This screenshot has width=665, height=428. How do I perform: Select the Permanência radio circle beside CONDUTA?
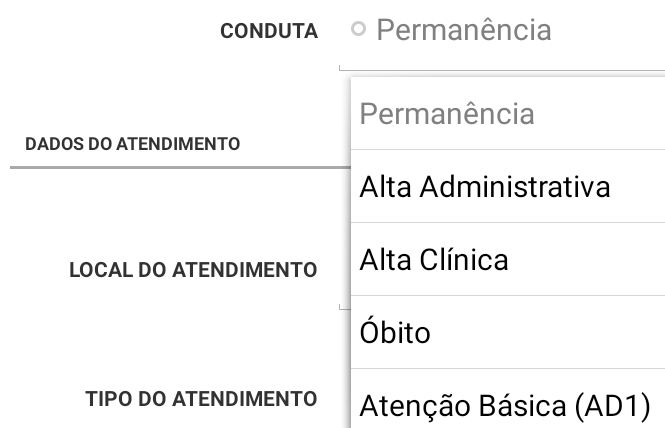point(358,29)
